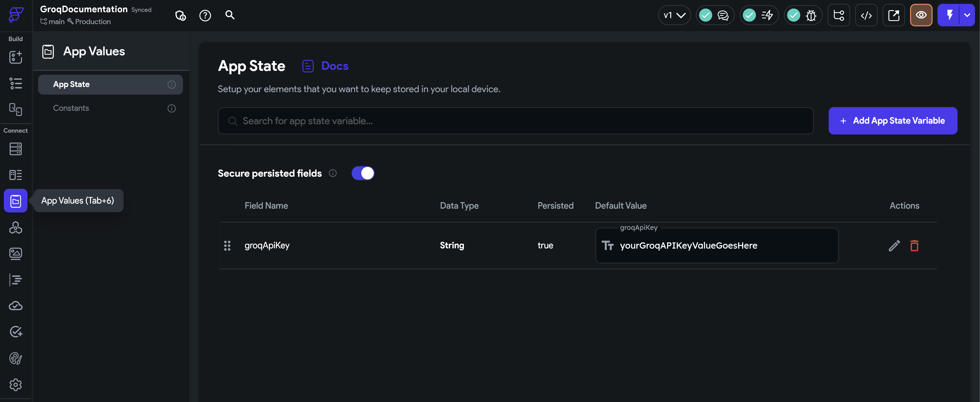
Task: Open the Tests checkmark-plus icon
Action: click(16, 332)
